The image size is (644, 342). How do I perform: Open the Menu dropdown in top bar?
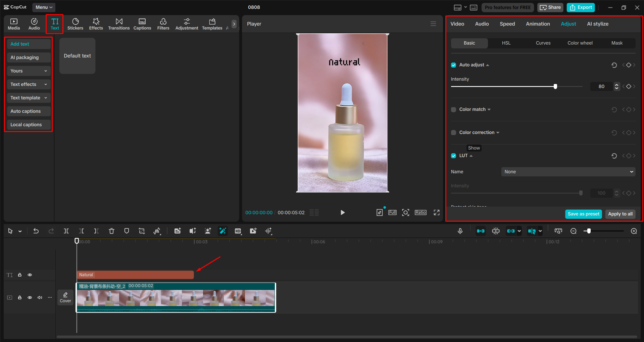[43, 7]
